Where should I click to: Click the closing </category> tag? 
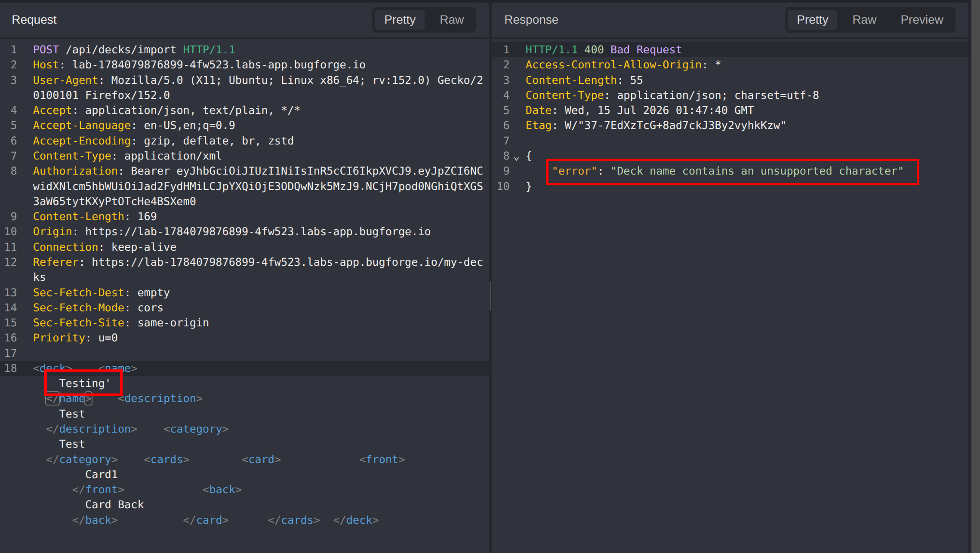point(82,460)
